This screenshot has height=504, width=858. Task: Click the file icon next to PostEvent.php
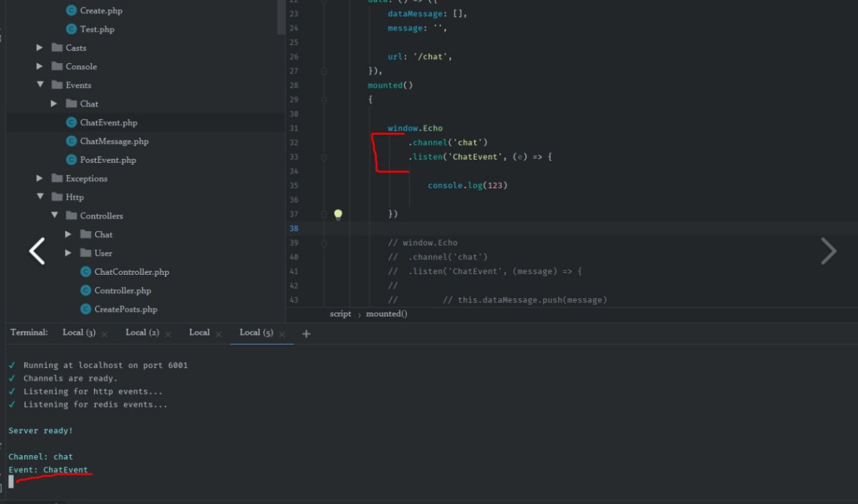[71, 160]
